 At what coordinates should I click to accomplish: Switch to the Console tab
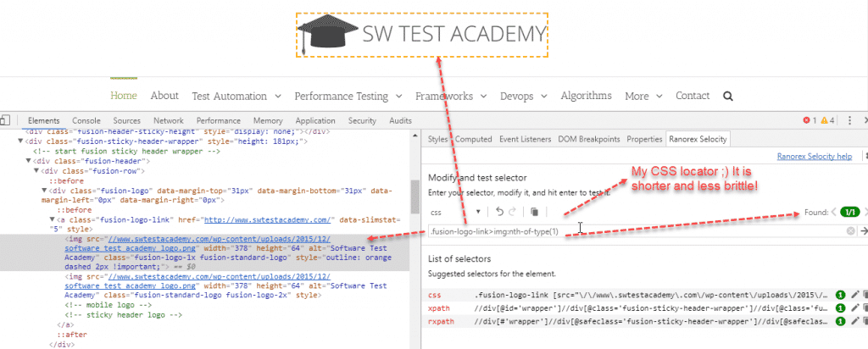[86, 121]
